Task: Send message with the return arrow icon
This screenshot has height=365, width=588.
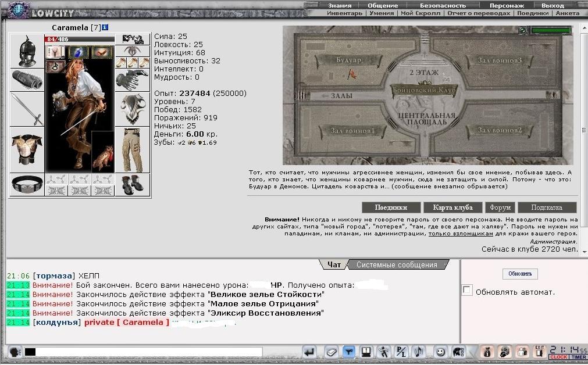Action: point(309,352)
